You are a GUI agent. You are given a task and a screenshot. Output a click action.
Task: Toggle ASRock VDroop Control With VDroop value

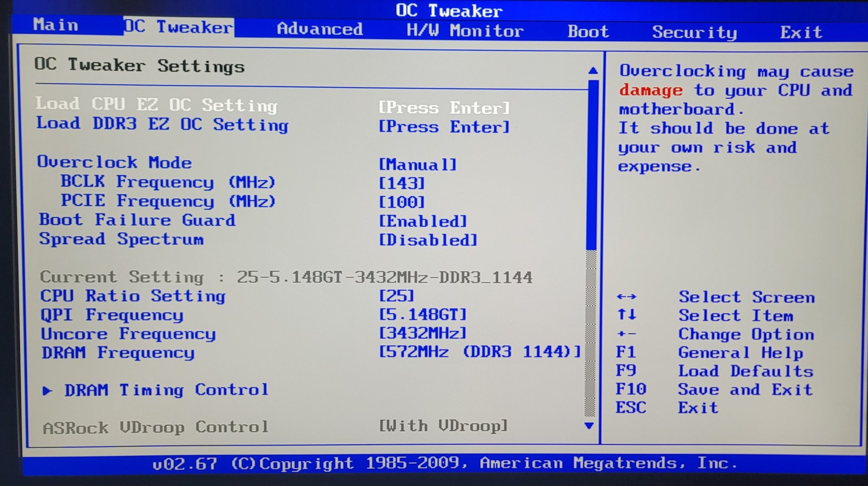443,426
